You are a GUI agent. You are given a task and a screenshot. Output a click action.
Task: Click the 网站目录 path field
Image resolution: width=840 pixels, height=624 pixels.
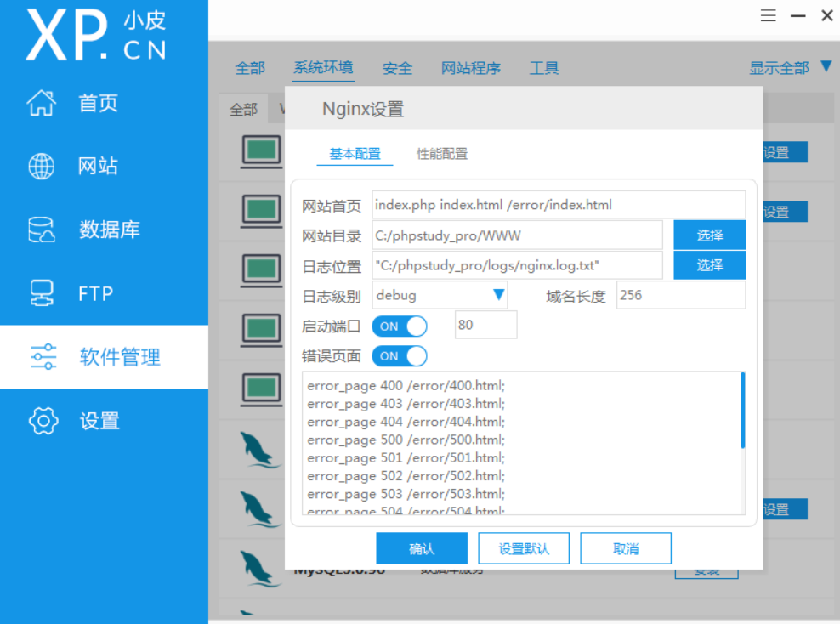(518, 235)
